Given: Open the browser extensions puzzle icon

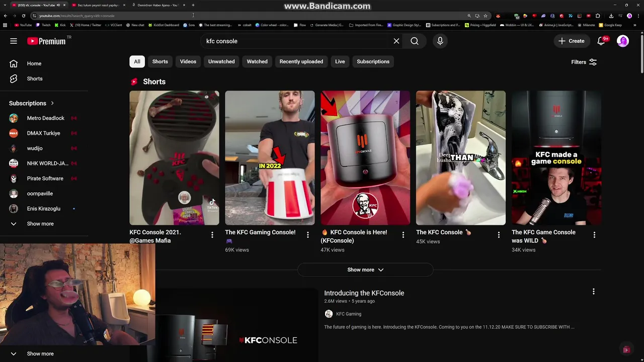Looking at the screenshot, I should 598,16.
